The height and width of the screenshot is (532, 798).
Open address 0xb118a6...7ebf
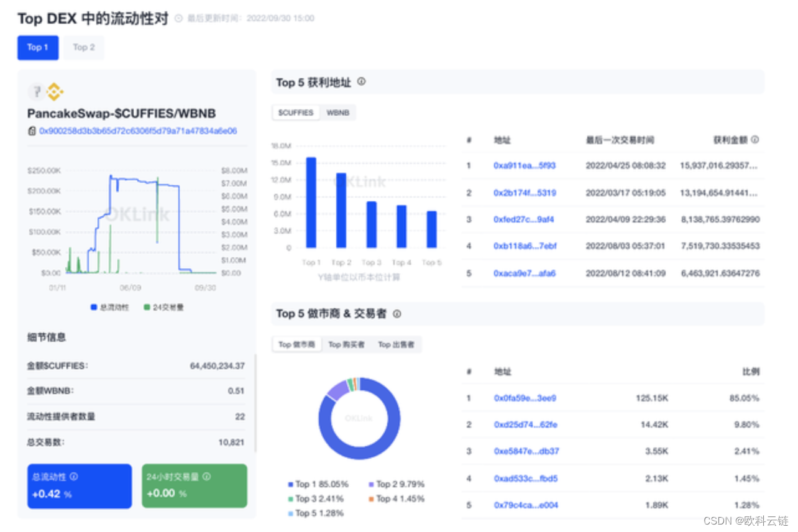[x=525, y=246]
